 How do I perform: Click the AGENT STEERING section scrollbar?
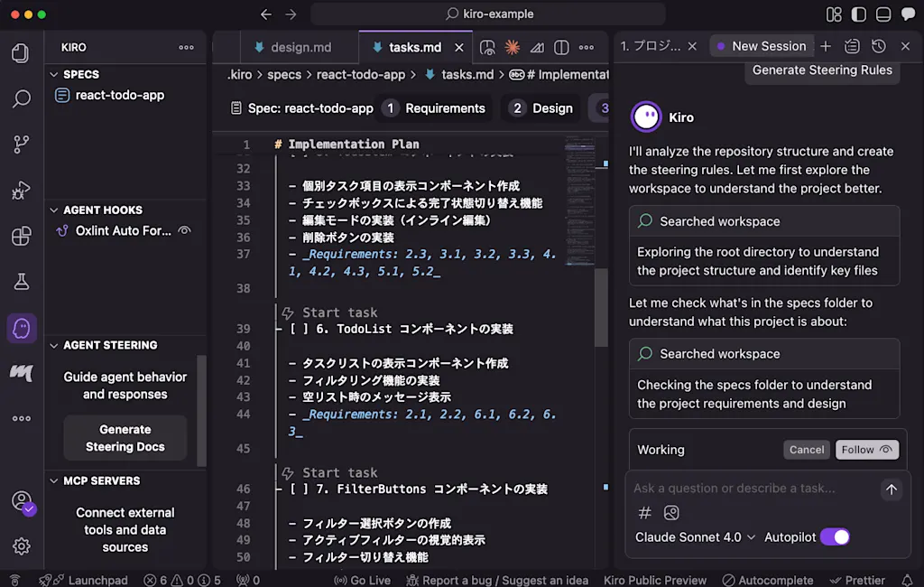[x=202, y=410]
